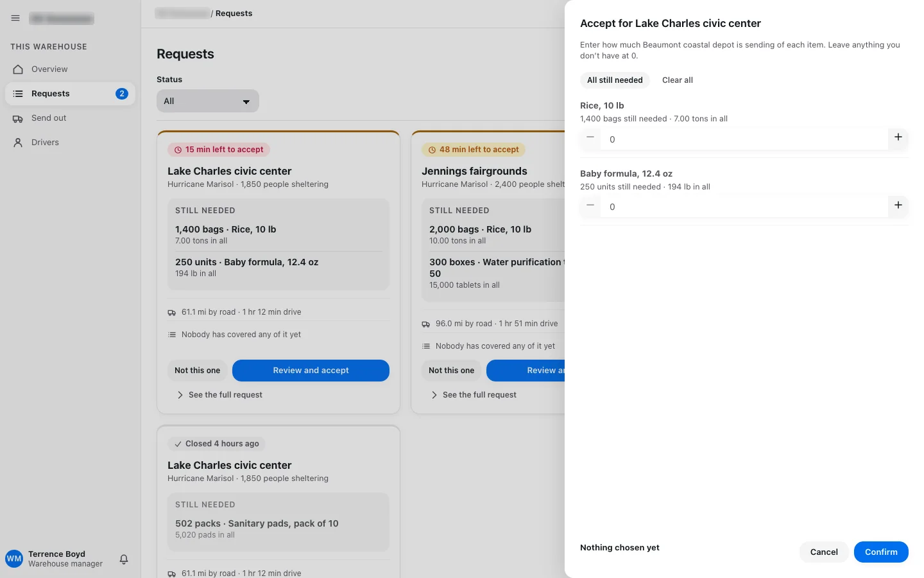Open the hamburger menu icon
The height and width of the screenshot is (578, 924).
coord(15,19)
